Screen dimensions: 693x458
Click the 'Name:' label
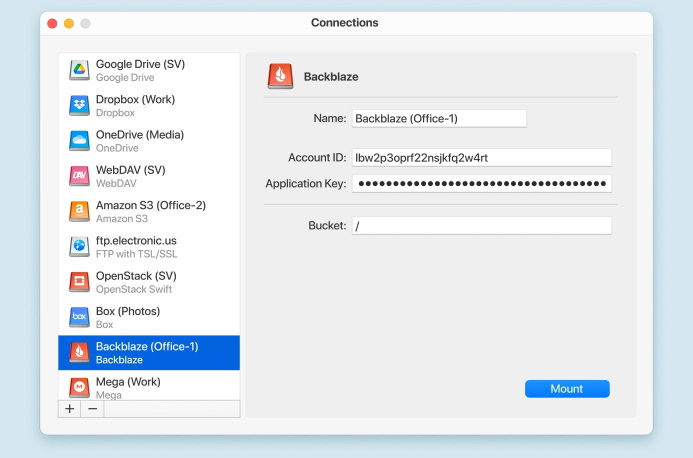point(330,118)
